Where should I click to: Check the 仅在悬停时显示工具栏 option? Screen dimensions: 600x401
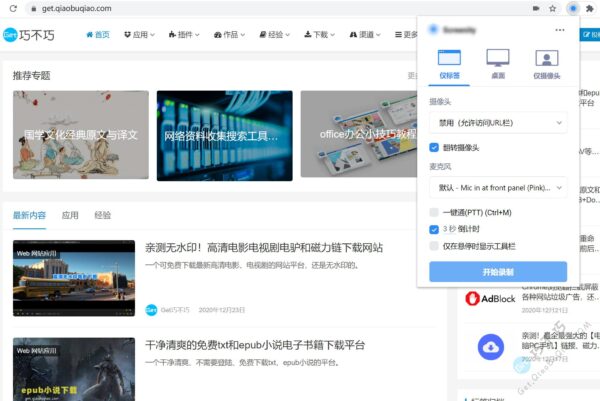pyautogui.click(x=434, y=245)
